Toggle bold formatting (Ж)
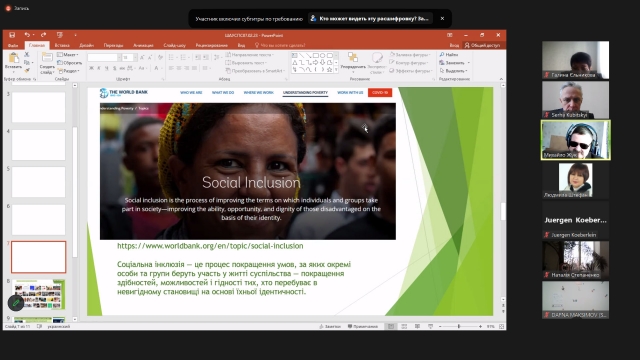Image resolution: width=640 pixels, height=360 pixels. tap(91, 68)
